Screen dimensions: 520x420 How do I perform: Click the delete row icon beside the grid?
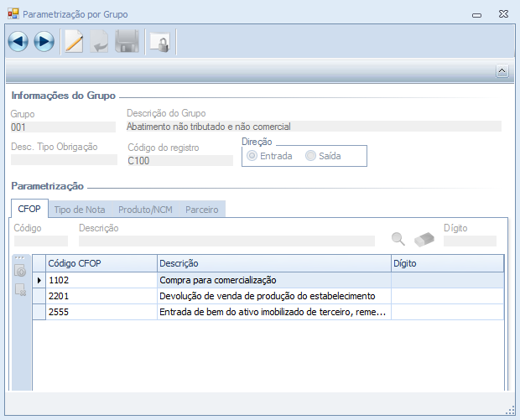pyautogui.click(x=21, y=290)
